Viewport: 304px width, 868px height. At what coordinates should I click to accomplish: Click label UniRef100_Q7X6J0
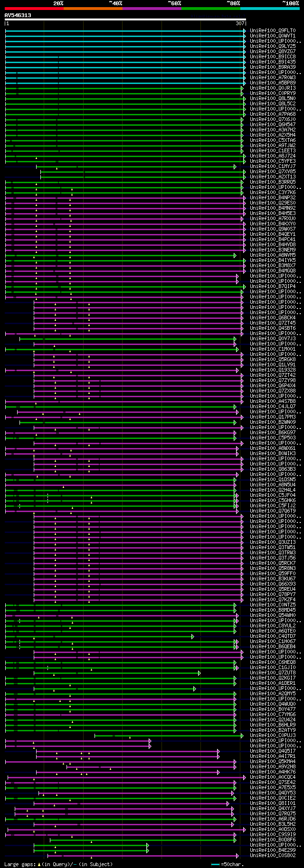(273, 120)
